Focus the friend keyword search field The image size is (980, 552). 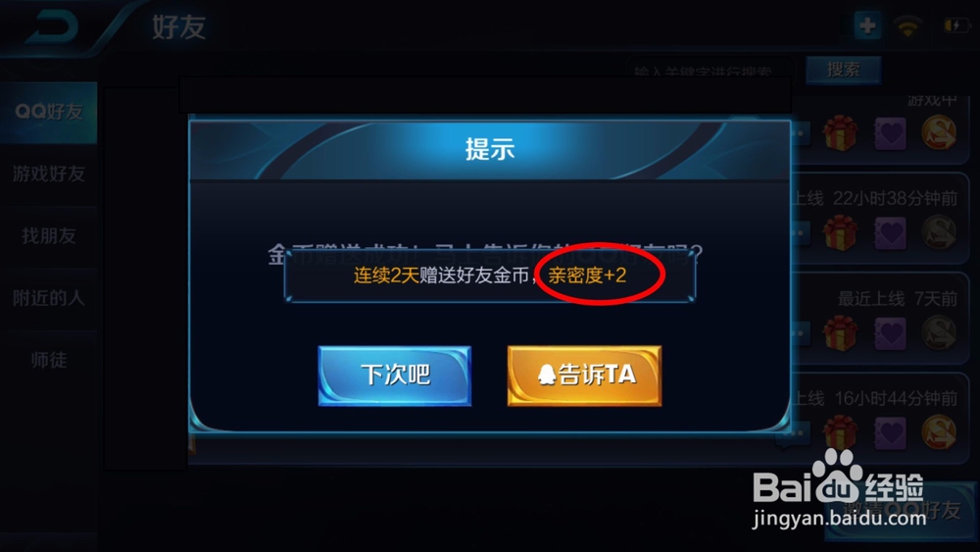710,70
